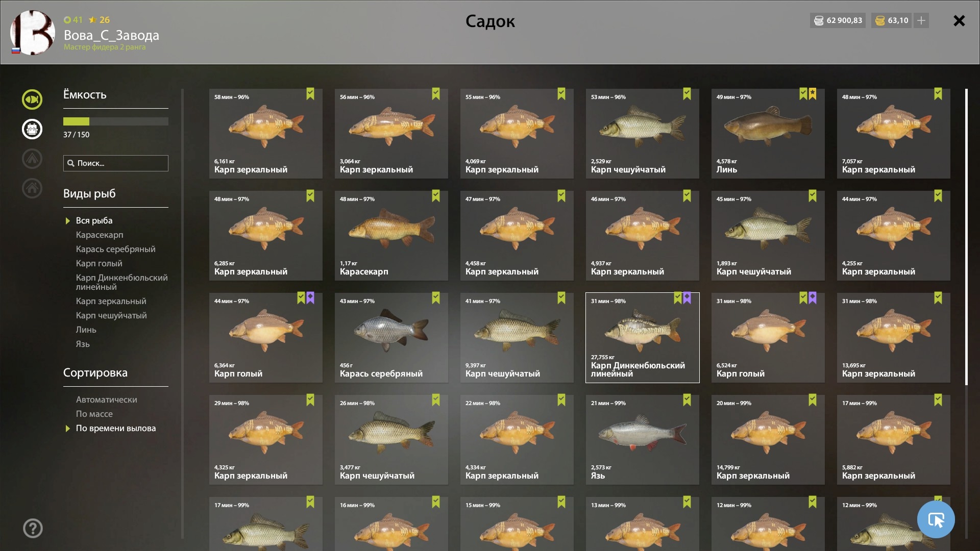
Task: Toggle purple trophy marker on Dinkelsbühl carp
Action: [x=687, y=298]
